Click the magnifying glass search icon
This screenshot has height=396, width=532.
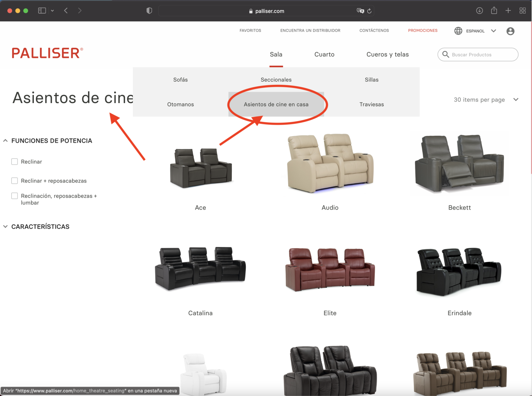(x=446, y=54)
